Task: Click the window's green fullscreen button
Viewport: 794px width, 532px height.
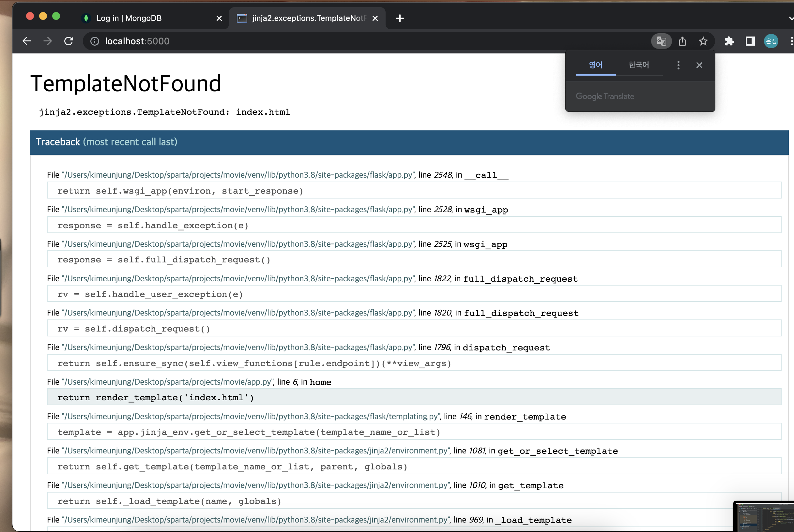Action: pyautogui.click(x=56, y=16)
